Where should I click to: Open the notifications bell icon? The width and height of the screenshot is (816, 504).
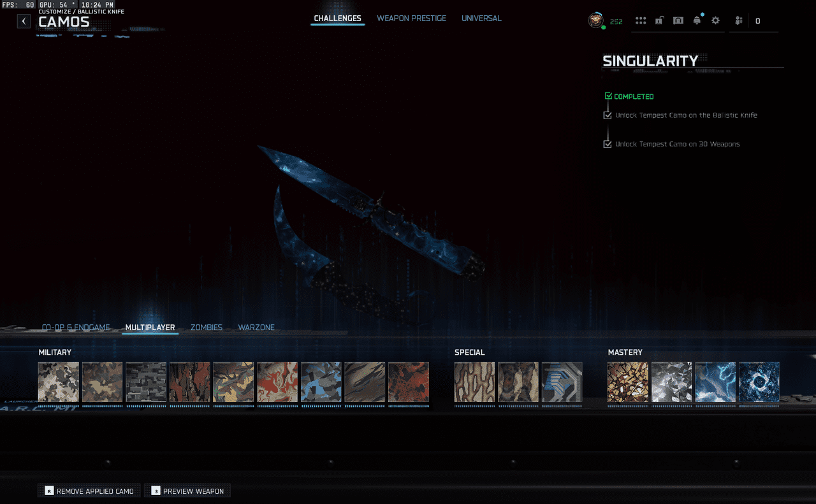[x=697, y=20]
